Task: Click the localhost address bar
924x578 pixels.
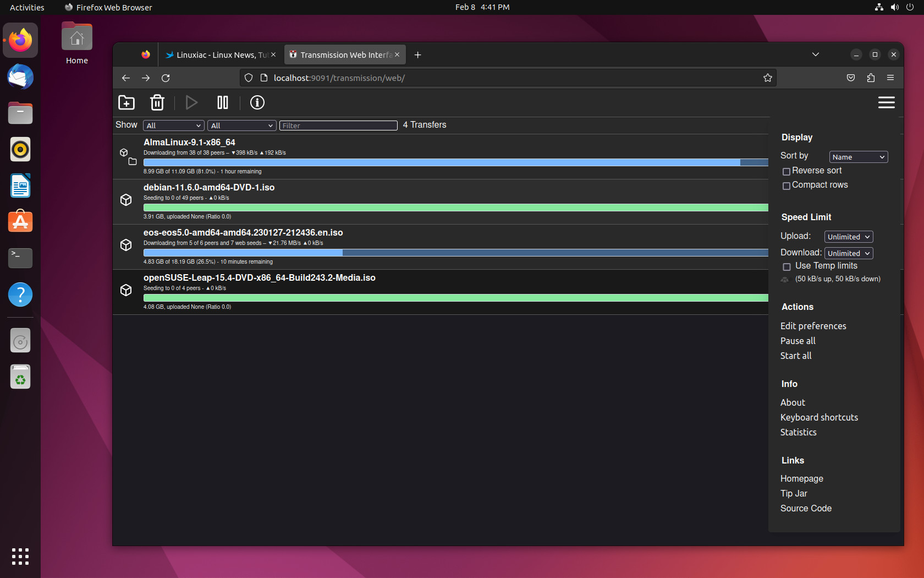Action: 509,78
